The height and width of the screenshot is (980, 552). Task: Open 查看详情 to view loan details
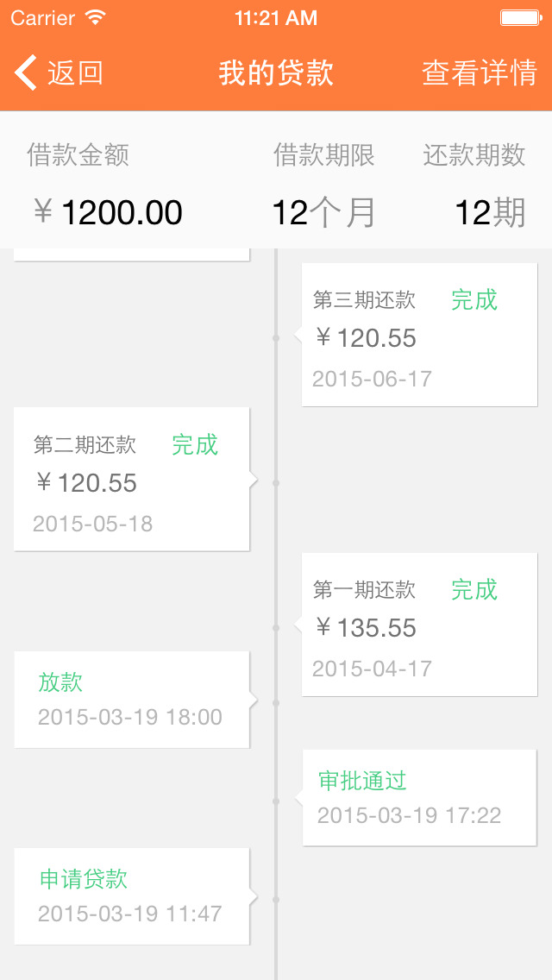click(x=480, y=73)
